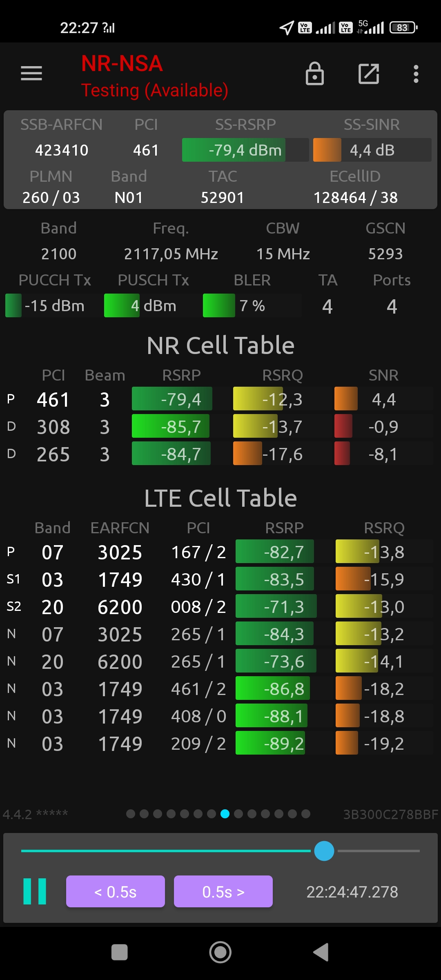
Task: Open the three-dot overflow menu
Action: (416, 74)
